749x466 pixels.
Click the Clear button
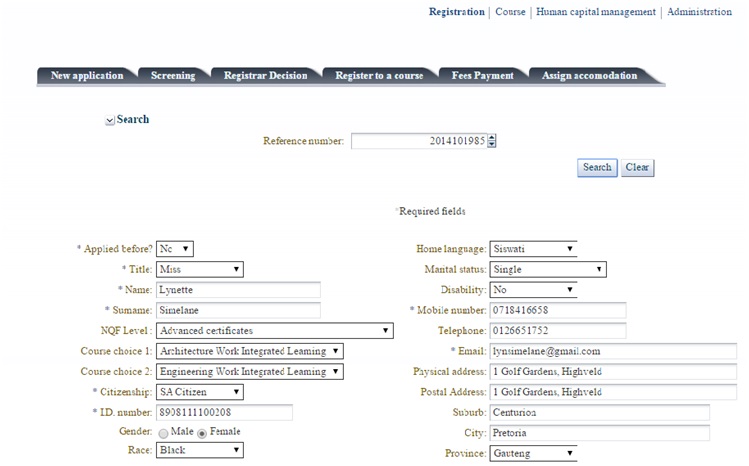(x=637, y=168)
